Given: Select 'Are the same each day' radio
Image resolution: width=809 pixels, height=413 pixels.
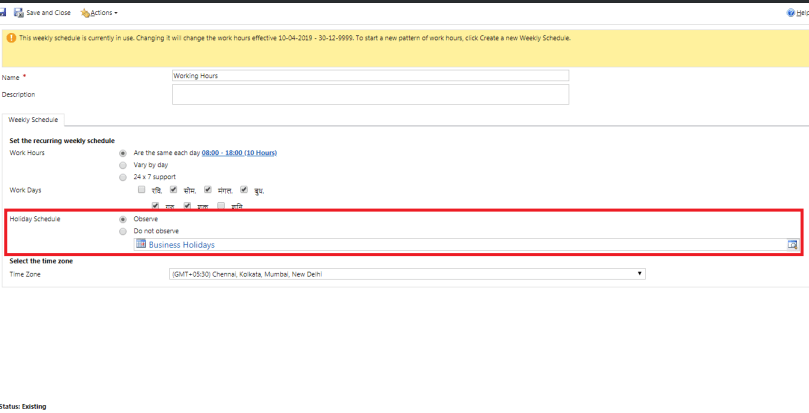Looking at the screenshot, I should (123, 153).
